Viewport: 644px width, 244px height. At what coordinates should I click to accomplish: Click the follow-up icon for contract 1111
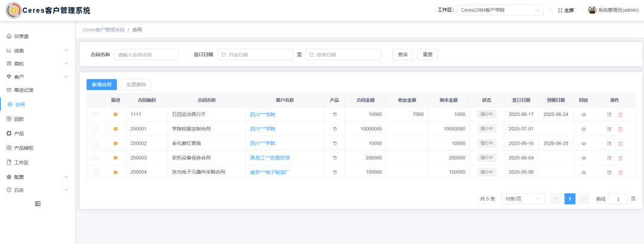116,114
